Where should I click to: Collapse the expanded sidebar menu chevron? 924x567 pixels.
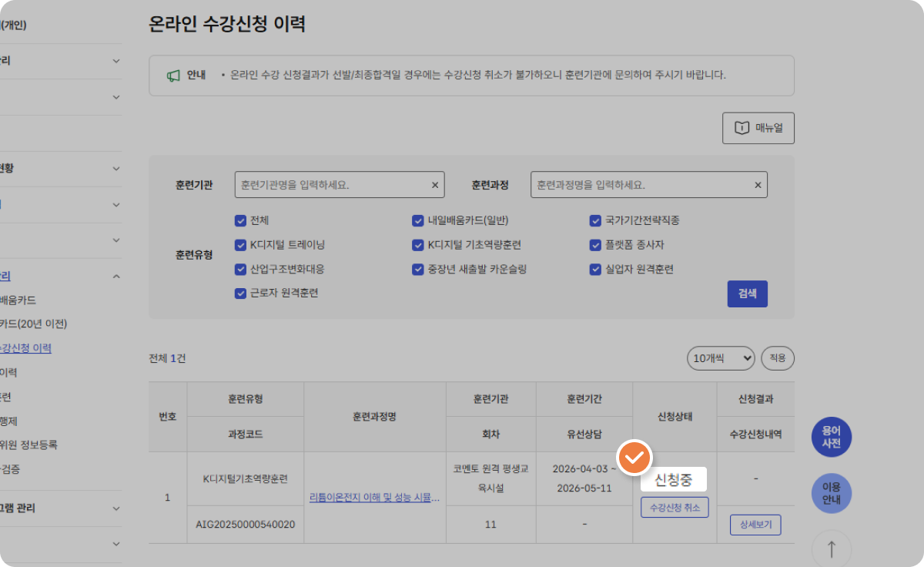(x=116, y=276)
